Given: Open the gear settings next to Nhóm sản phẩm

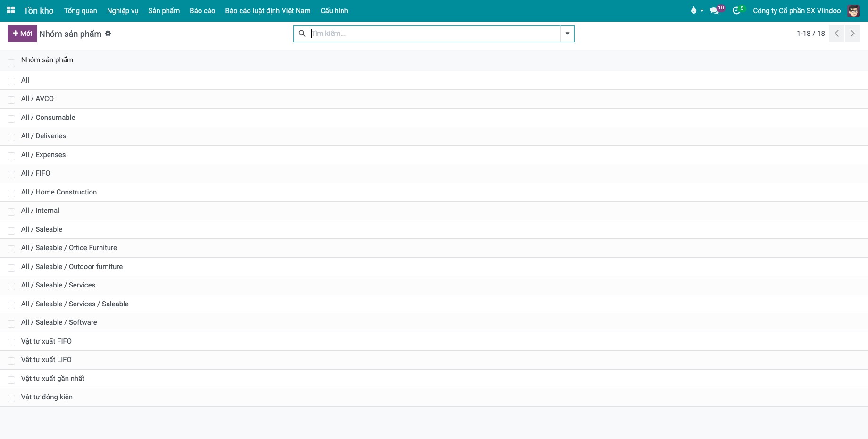Looking at the screenshot, I should click(108, 34).
